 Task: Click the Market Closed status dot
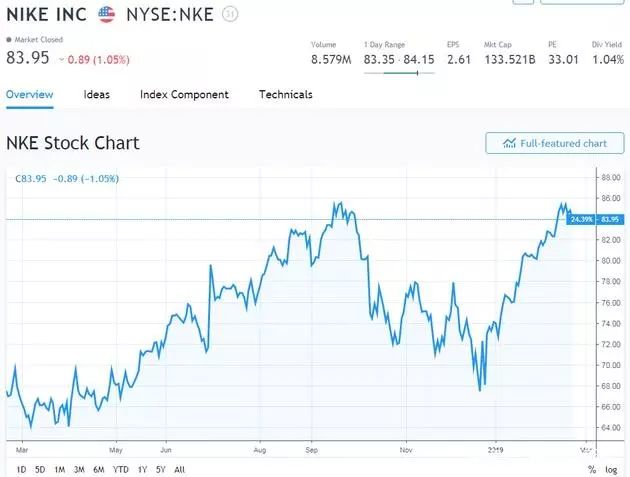[x=8, y=40]
